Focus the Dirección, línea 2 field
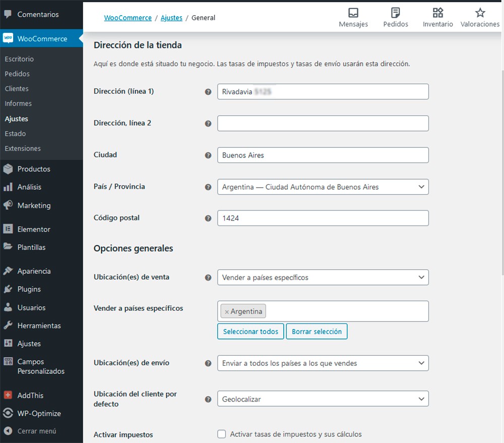504x443 pixels. [x=323, y=123]
